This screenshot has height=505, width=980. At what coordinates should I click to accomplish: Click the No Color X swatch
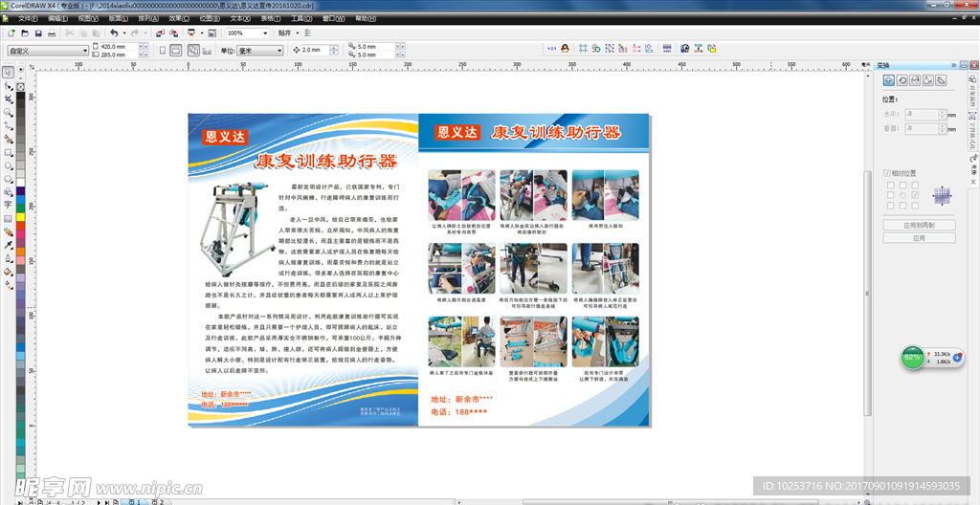click(x=21, y=87)
